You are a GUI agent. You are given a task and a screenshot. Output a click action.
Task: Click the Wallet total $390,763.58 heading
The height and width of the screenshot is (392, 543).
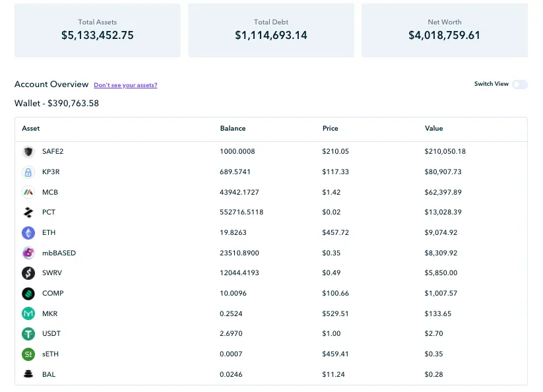click(57, 104)
